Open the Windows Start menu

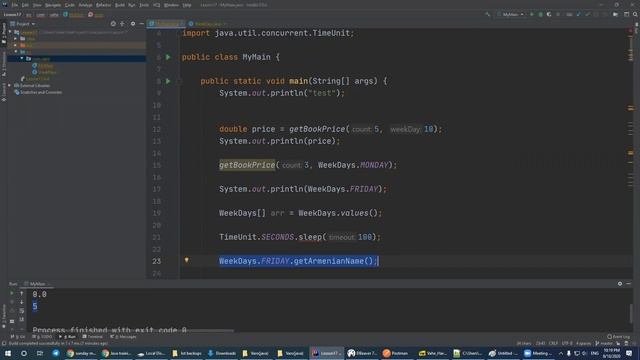tap(8, 353)
